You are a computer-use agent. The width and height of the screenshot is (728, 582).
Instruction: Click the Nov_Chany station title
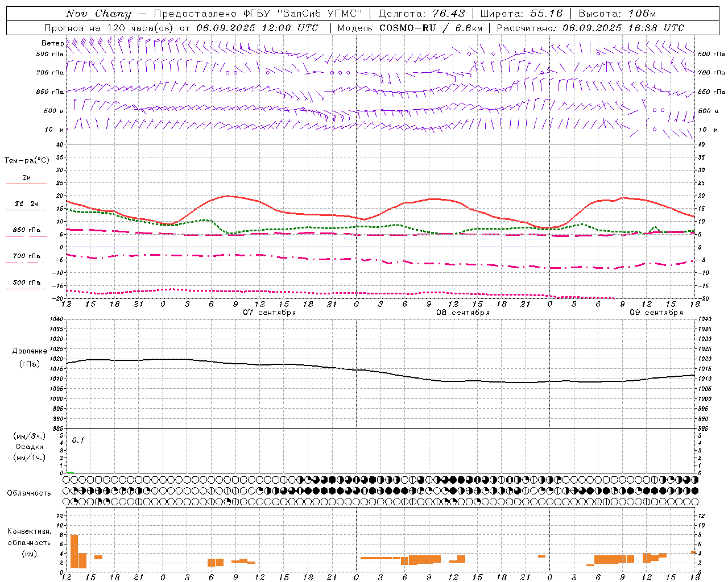coord(98,14)
